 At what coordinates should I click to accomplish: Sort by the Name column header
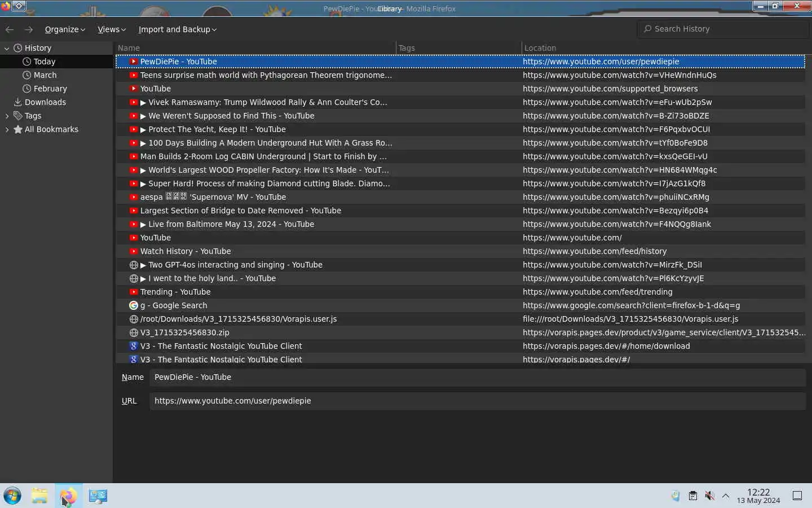pyautogui.click(x=255, y=48)
